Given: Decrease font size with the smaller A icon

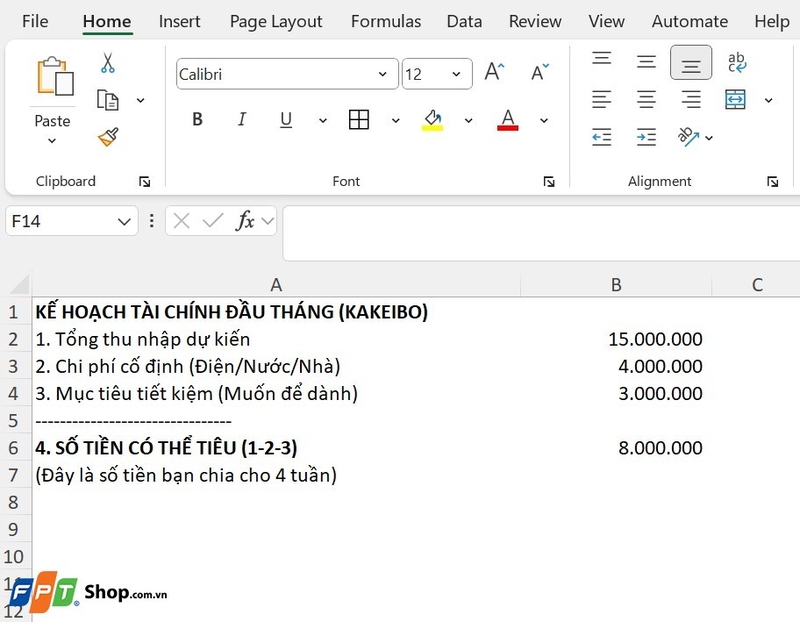Looking at the screenshot, I should point(540,72).
